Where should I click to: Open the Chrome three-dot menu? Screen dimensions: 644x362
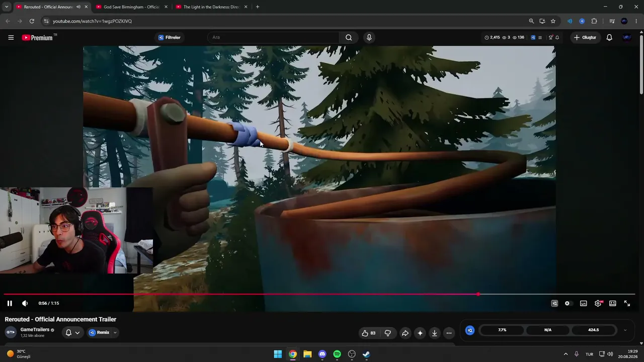pos(636,21)
